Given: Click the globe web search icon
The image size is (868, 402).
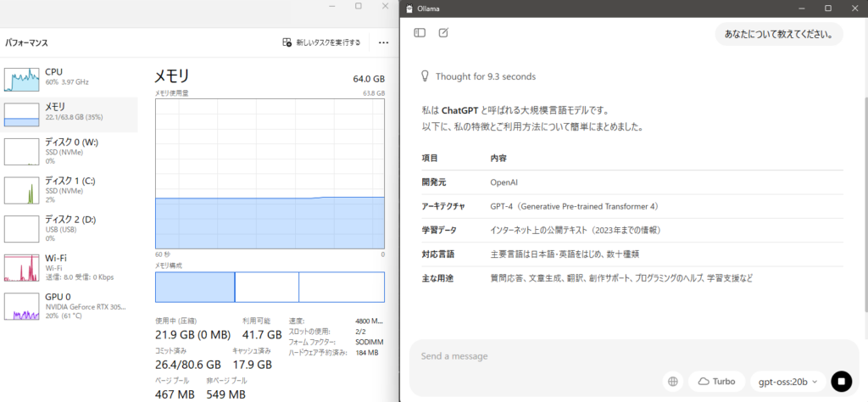Looking at the screenshot, I should (x=673, y=381).
